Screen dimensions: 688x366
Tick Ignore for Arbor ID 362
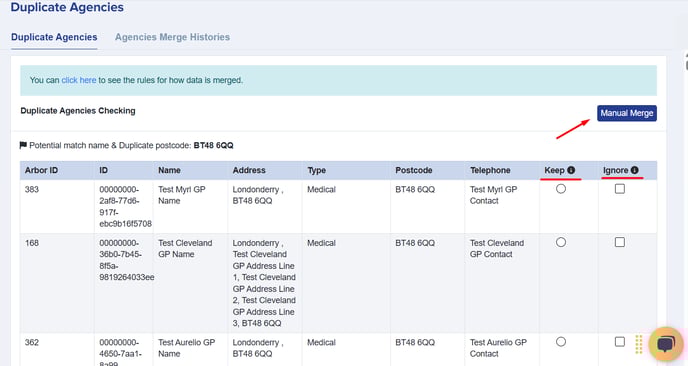pyautogui.click(x=620, y=342)
